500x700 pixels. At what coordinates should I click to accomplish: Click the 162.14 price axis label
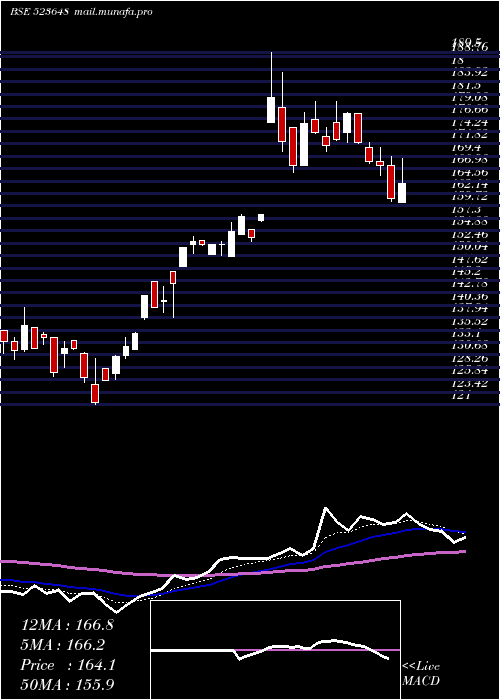point(470,184)
